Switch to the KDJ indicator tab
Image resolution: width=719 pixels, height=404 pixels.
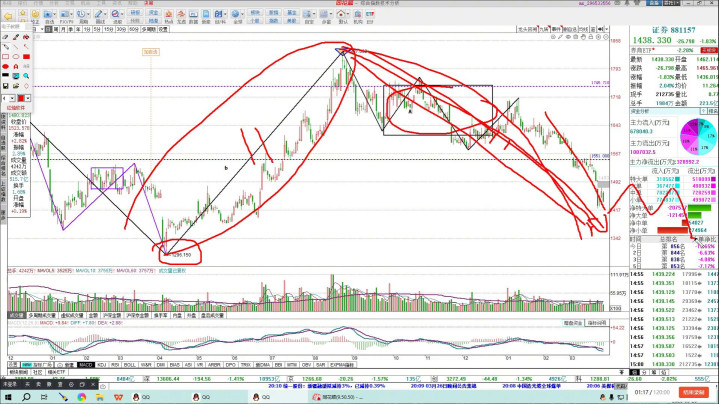click(x=102, y=364)
